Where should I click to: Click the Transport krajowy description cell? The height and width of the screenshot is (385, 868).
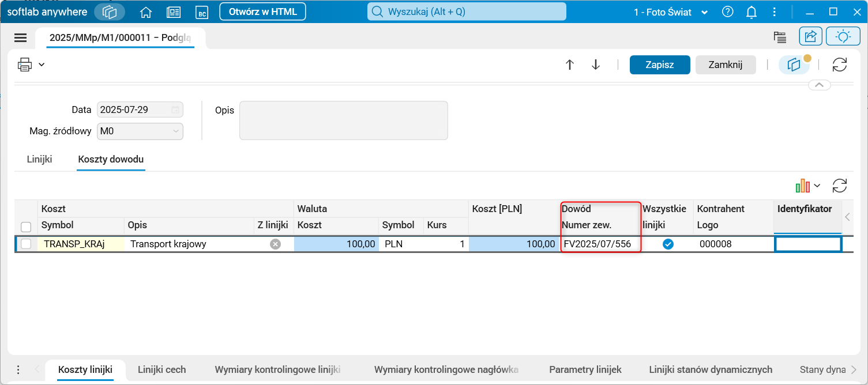[189, 244]
